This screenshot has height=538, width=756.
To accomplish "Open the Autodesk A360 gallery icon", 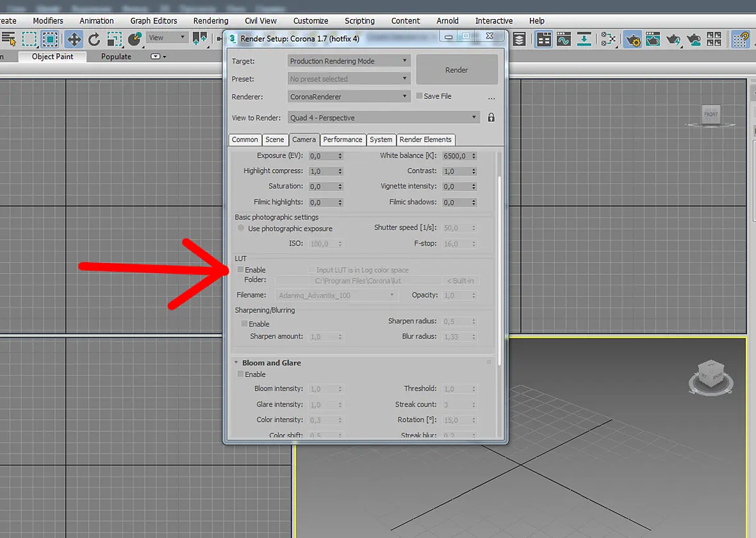I will coord(714,39).
